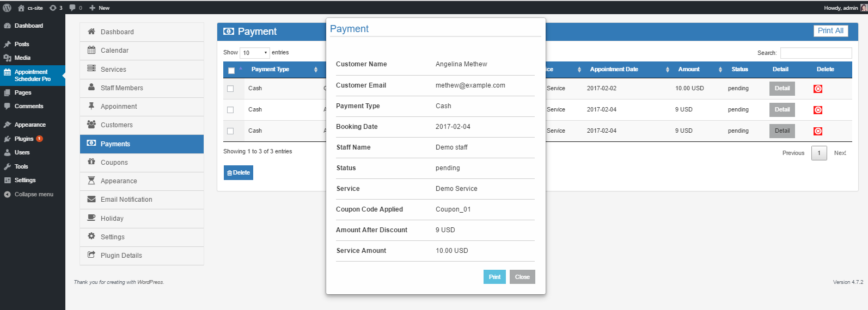Image resolution: width=868 pixels, height=310 pixels.
Task: Toggle the select-all checkbox in table header
Action: pos(231,70)
